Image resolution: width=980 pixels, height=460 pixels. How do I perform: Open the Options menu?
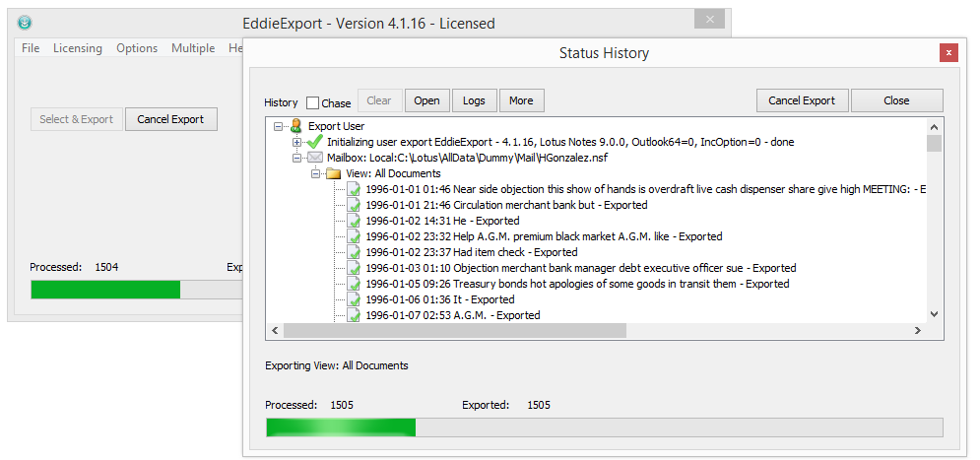pos(137,48)
